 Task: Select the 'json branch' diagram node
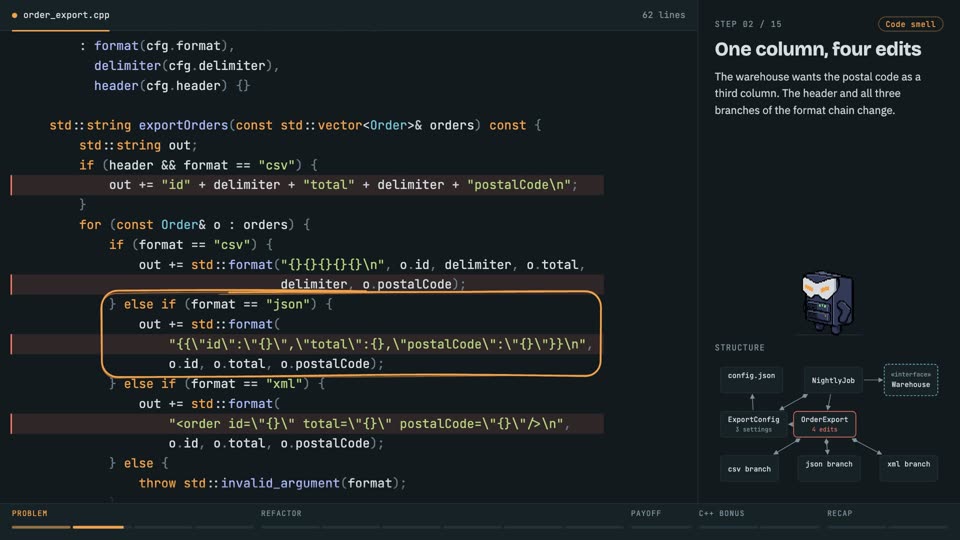tap(828, 468)
